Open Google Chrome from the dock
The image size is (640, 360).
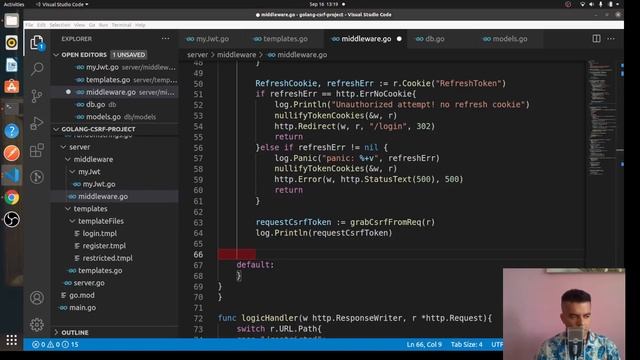[x=11, y=198]
